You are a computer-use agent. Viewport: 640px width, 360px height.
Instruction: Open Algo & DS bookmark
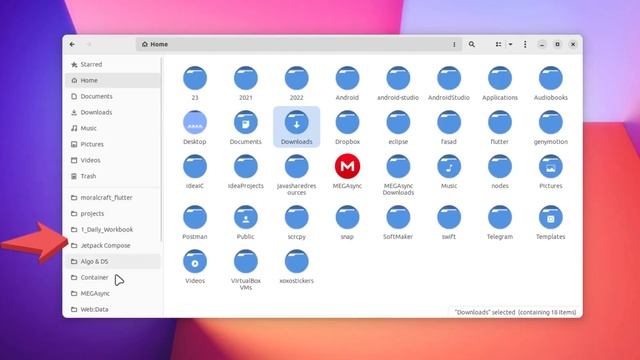click(x=113, y=261)
